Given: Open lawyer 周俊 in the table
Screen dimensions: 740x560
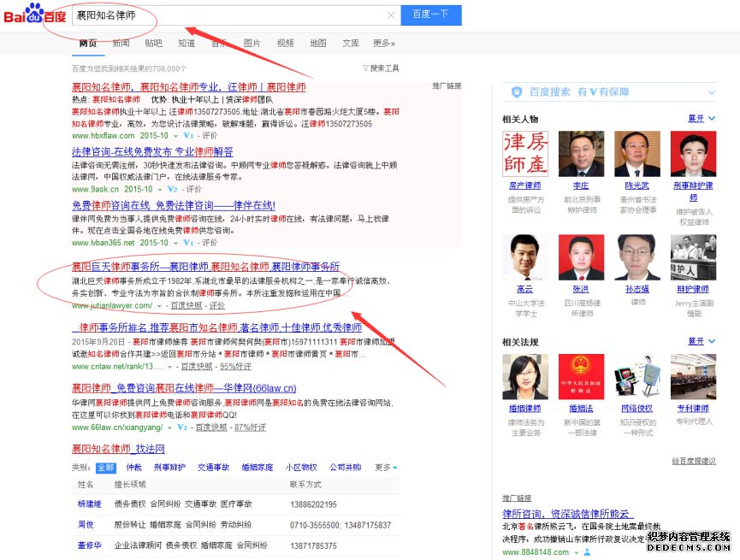Looking at the screenshot, I should 86,525.
